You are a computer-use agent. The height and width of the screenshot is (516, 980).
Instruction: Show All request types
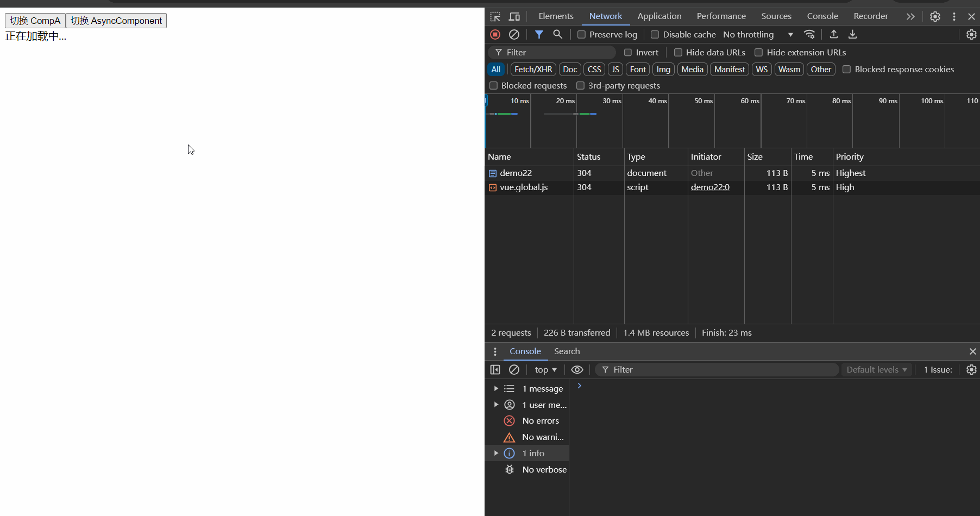point(495,70)
